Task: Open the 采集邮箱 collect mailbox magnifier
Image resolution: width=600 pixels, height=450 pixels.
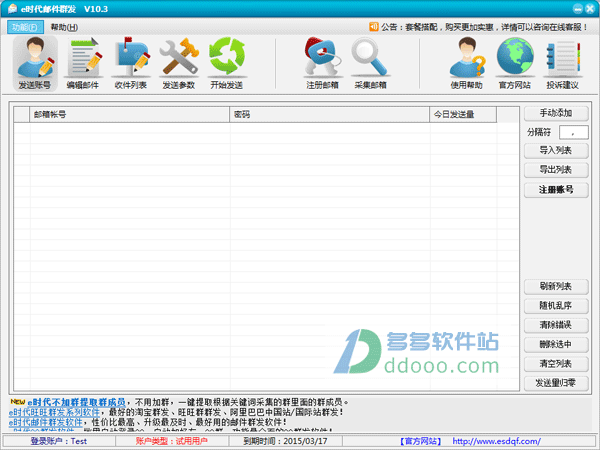Action: tap(370, 64)
